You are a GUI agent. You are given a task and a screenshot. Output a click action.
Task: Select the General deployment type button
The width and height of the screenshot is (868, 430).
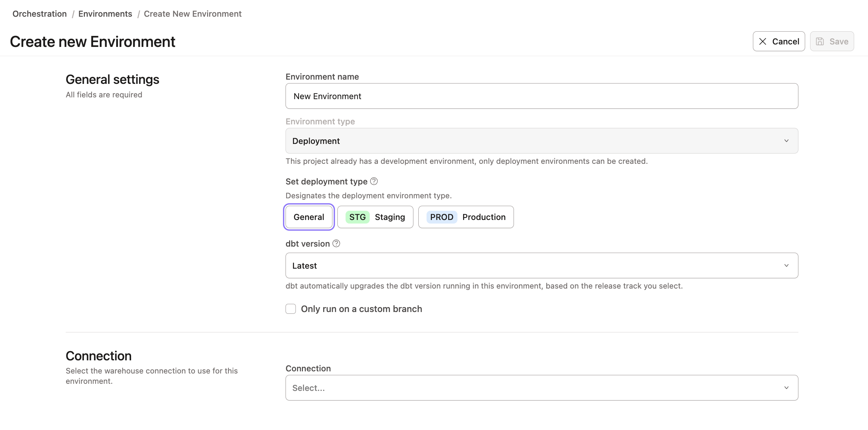pyautogui.click(x=308, y=217)
